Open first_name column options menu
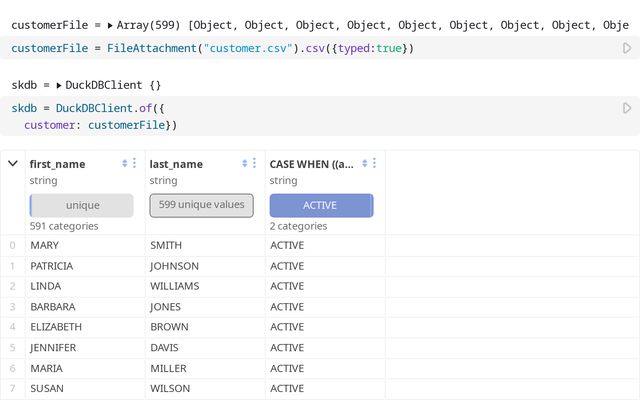 [x=136, y=163]
